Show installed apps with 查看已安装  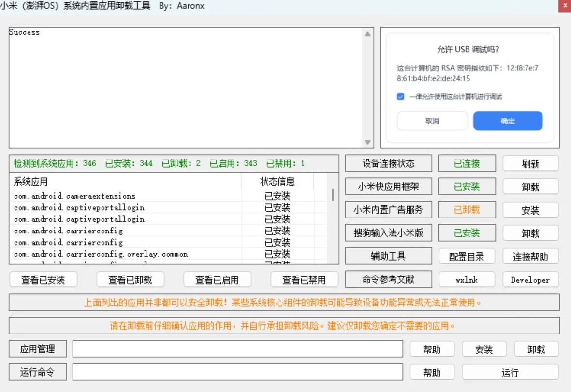pyautogui.click(x=43, y=280)
